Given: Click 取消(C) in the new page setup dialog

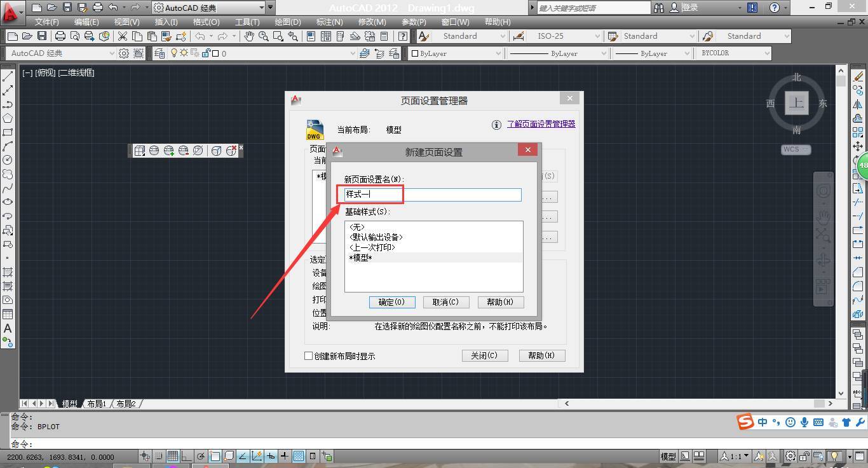Looking at the screenshot, I should [x=445, y=302].
